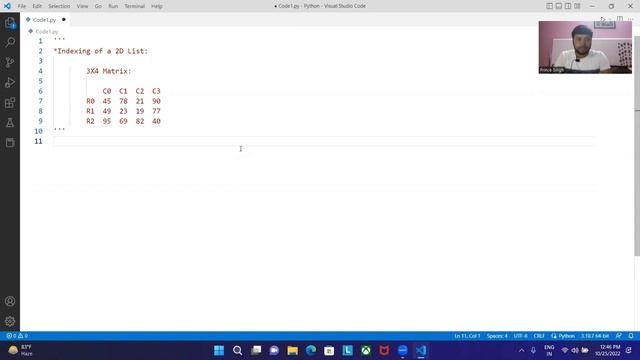
Task: Open the Windows Start menu
Action: click(x=219, y=351)
